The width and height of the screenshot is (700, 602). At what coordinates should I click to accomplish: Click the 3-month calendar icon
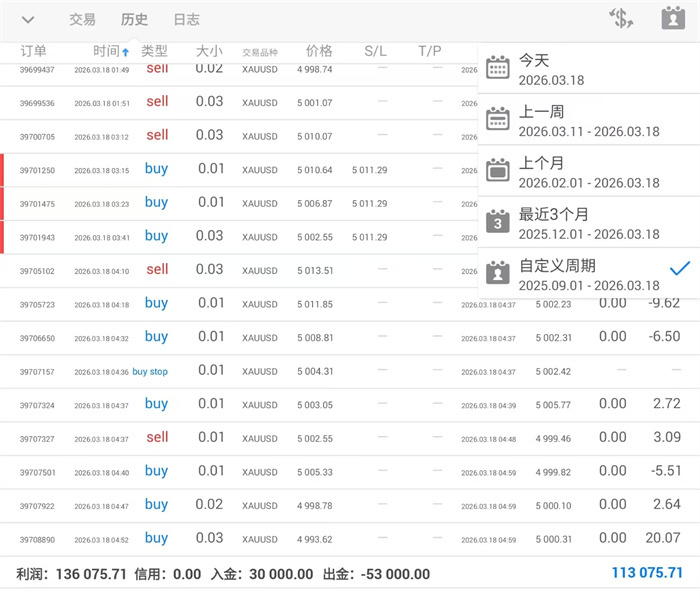pyautogui.click(x=497, y=221)
